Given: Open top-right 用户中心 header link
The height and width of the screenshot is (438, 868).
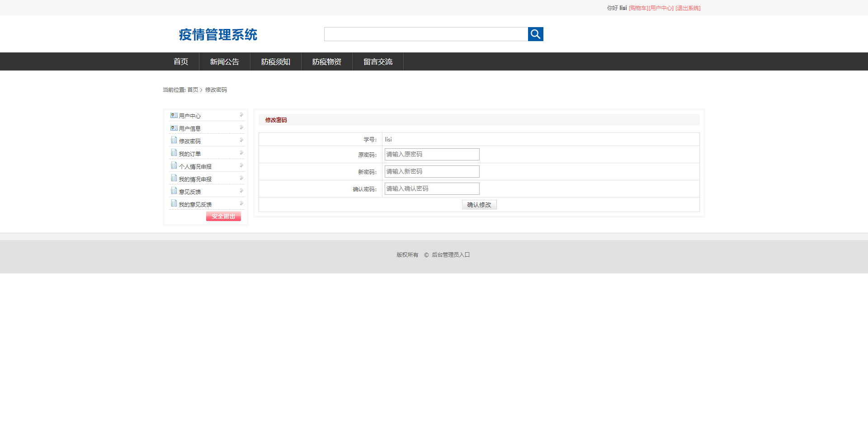Looking at the screenshot, I should (x=661, y=8).
